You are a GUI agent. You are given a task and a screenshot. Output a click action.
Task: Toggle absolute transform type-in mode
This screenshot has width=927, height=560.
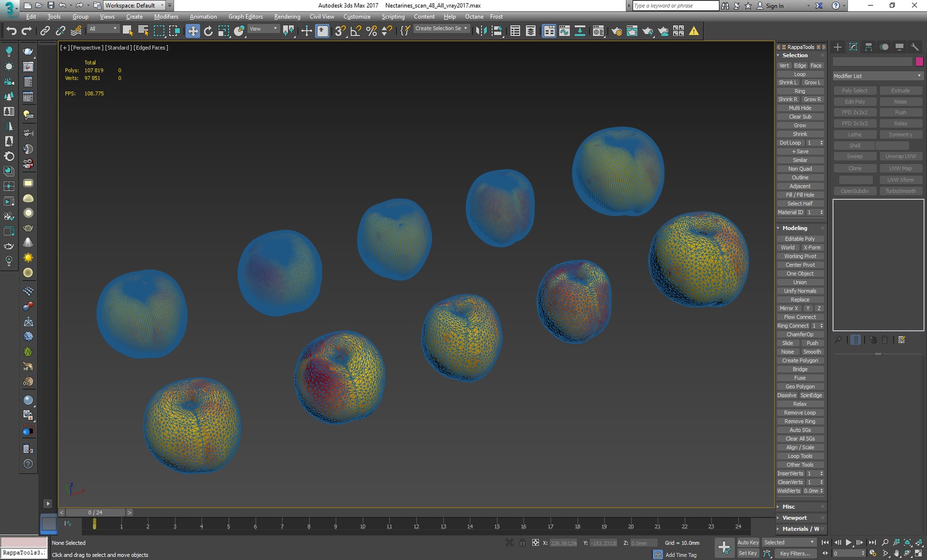tap(536, 543)
